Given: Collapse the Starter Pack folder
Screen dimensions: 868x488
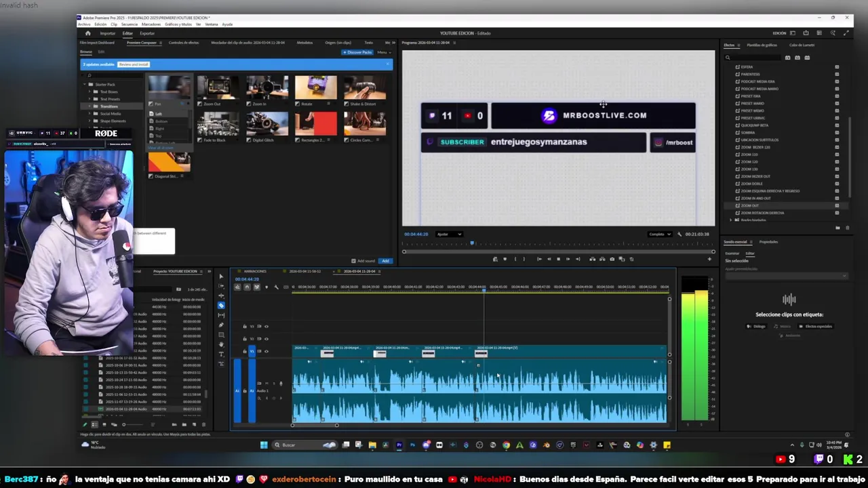Looking at the screenshot, I should (86, 85).
